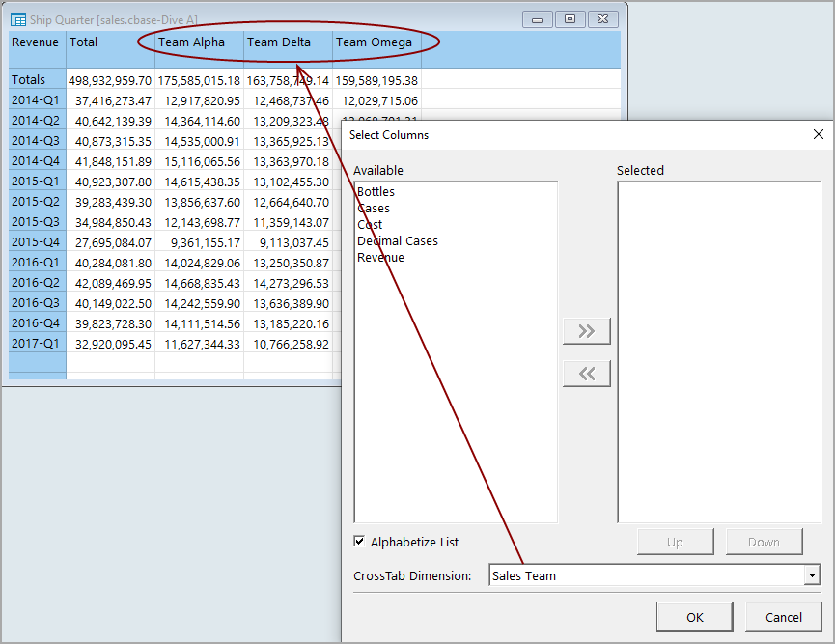Close the Select Columns dialog
This screenshot has width=835, height=644.
[x=819, y=135]
